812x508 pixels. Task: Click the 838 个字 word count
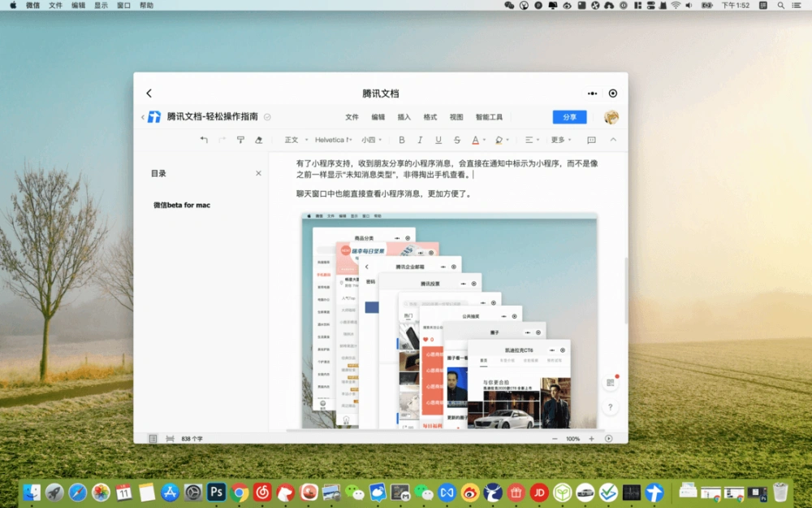192,439
